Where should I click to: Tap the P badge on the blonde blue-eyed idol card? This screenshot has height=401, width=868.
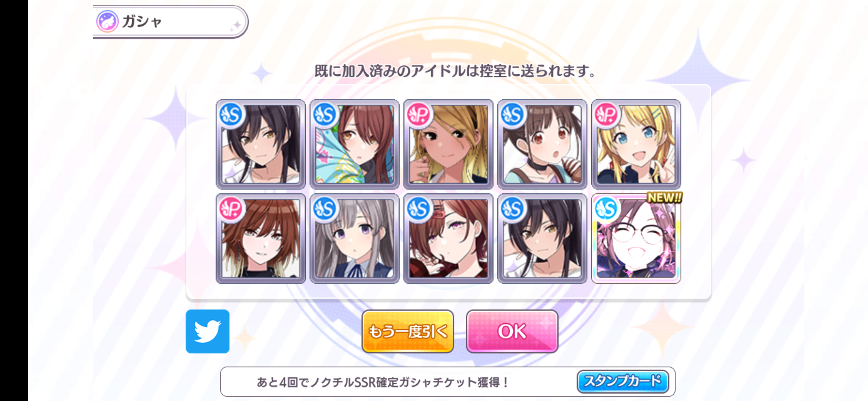[x=606, y=114]
